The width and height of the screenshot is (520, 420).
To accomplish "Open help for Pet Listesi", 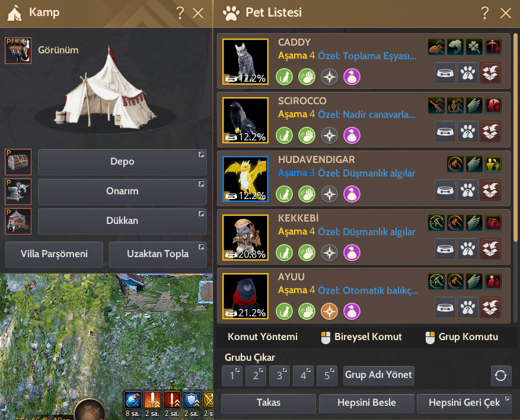I will tap(484, 12).
